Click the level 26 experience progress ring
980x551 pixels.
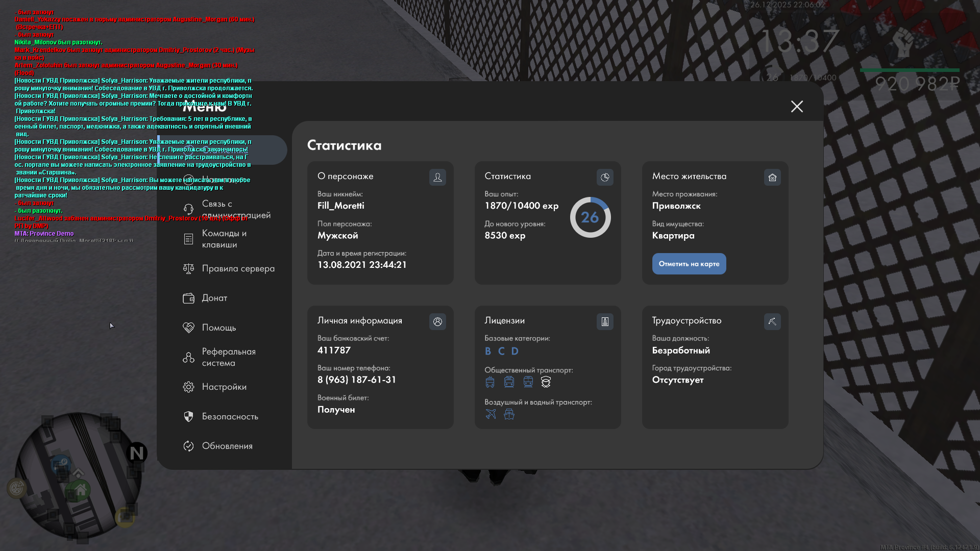pos(590,217)
